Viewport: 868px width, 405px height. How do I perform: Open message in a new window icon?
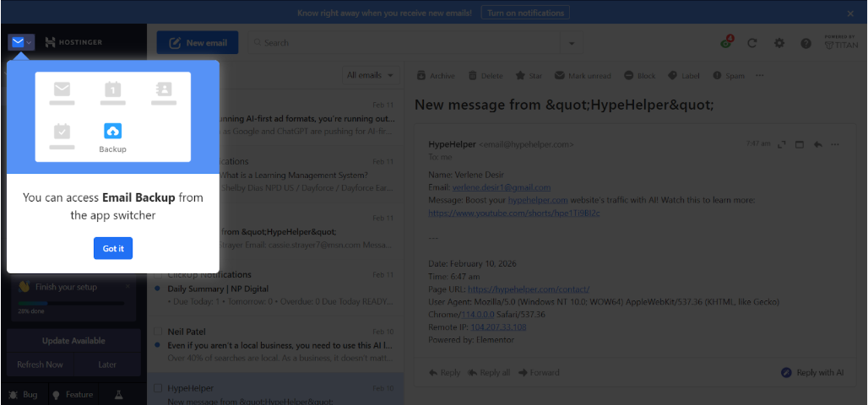click(800, 144)
